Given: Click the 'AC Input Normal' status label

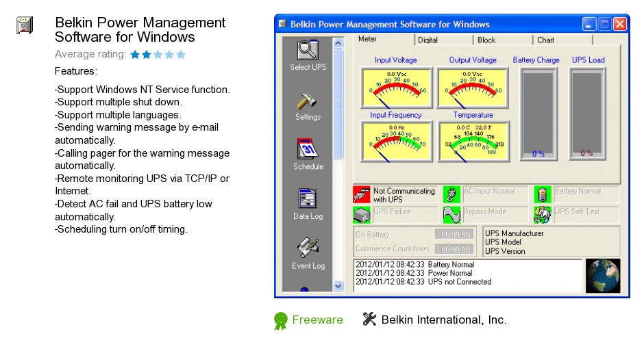Looking at the screenshot, I should (x=489, y=191).
